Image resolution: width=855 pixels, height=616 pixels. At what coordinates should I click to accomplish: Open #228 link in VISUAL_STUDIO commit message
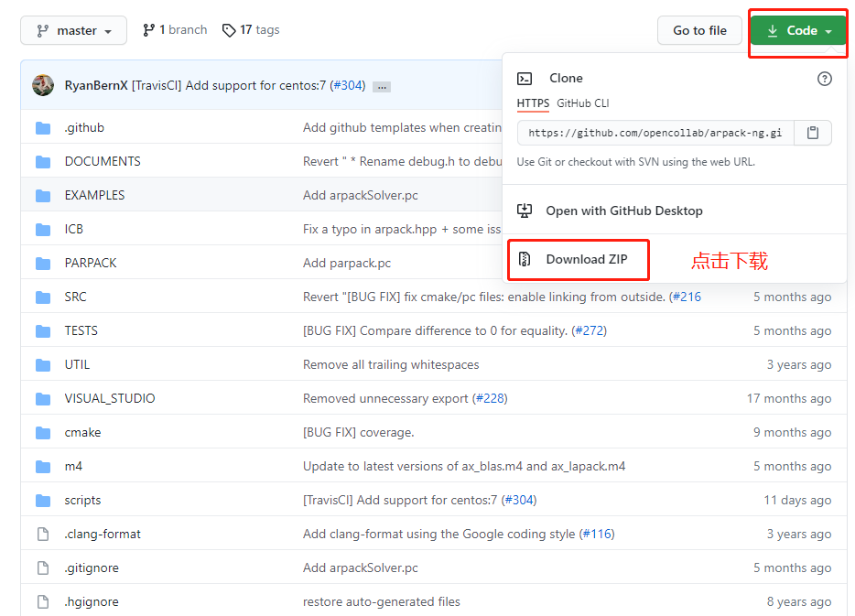point(491,398)
